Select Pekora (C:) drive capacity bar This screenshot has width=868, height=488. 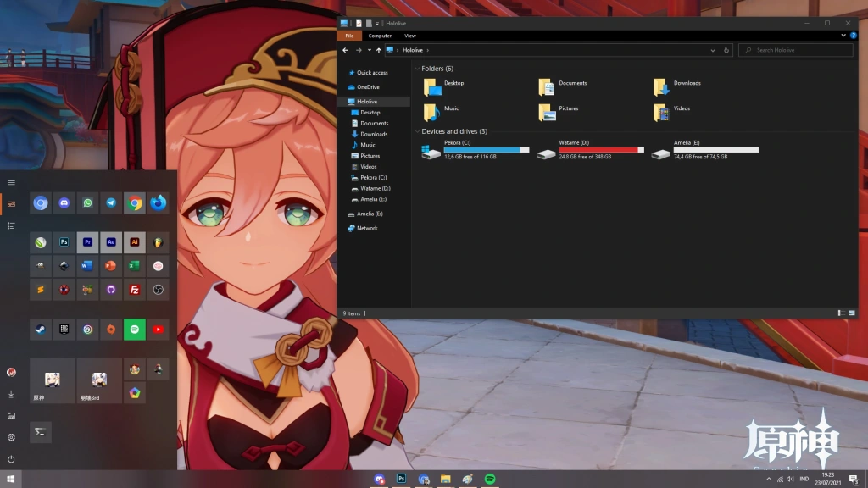[x=487, y=150]
